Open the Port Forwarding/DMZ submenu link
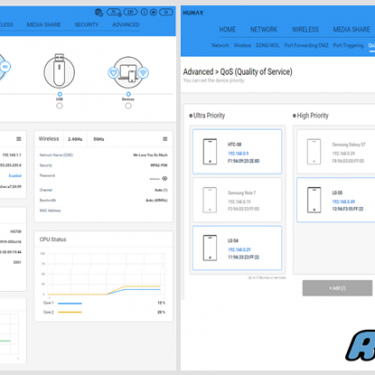 (306, 45)
